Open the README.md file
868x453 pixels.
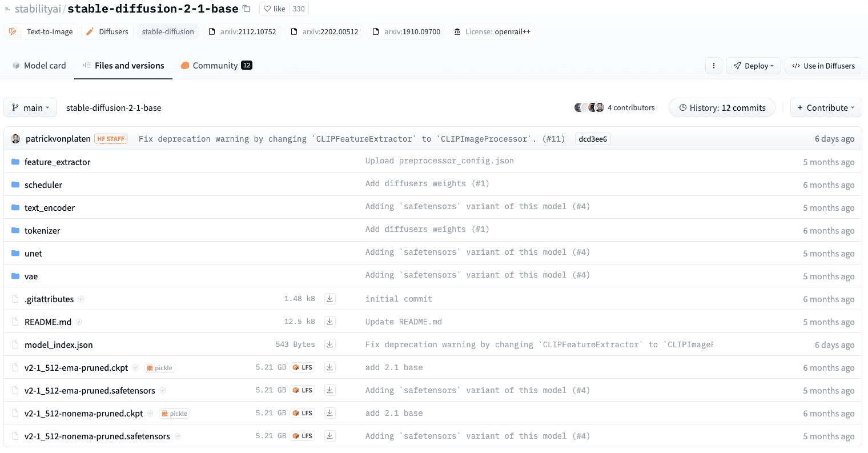pyautogui.click(x=48, y=322)
